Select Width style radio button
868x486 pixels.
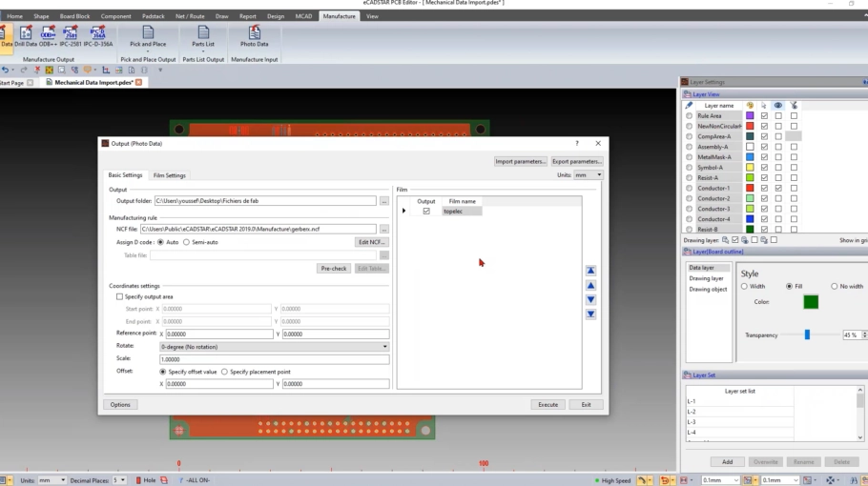745,287
